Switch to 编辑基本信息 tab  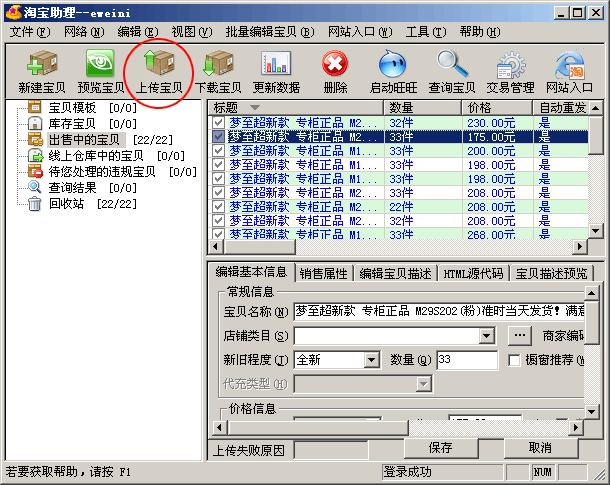(251, 272)
